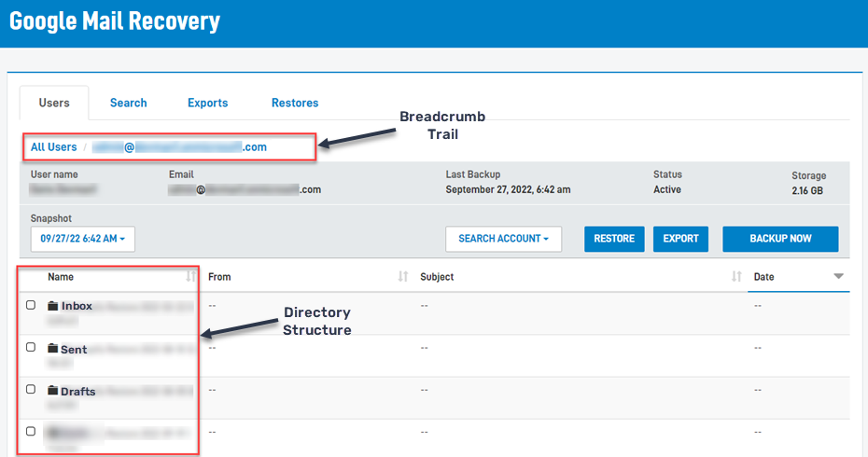Click the Google Mail Recovery page title
The width and height of the screenshot is (868, 457).
[115, 21]
